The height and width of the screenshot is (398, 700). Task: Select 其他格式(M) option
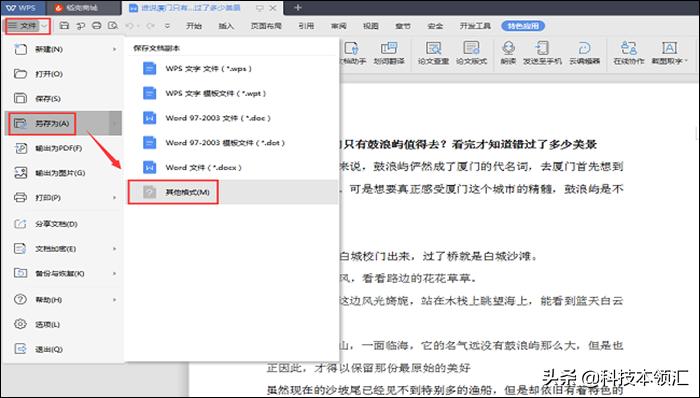pyautogui.click(x=232, y=192)
